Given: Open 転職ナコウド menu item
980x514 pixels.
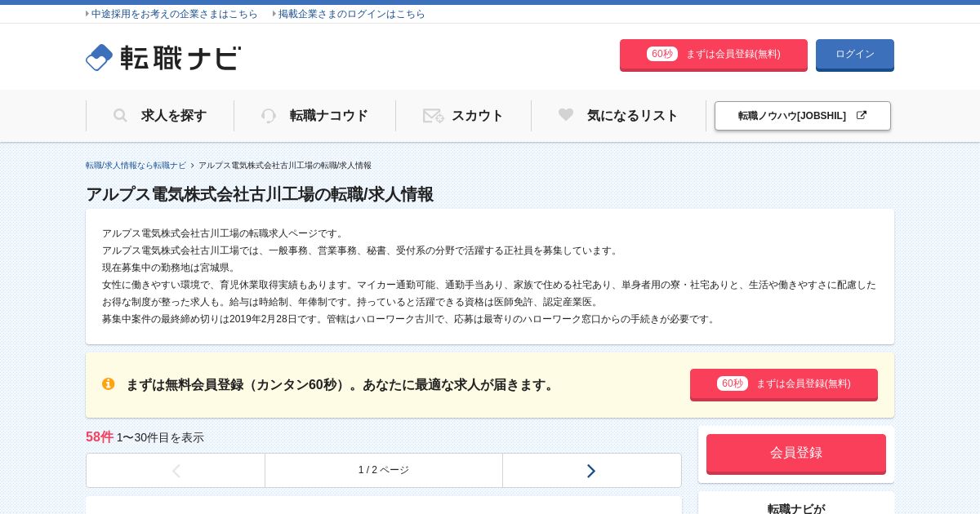Looking at the screenshot, I should [x=314, y=116].
